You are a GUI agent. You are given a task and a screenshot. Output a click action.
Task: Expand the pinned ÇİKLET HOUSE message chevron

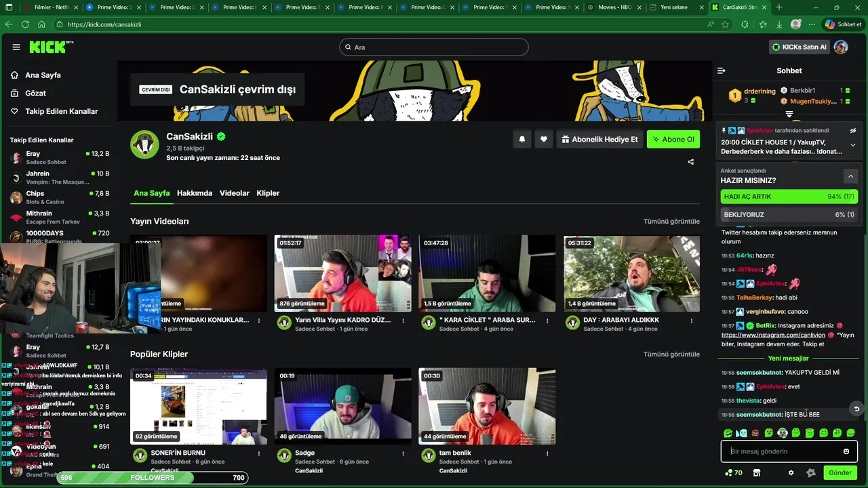853,145
